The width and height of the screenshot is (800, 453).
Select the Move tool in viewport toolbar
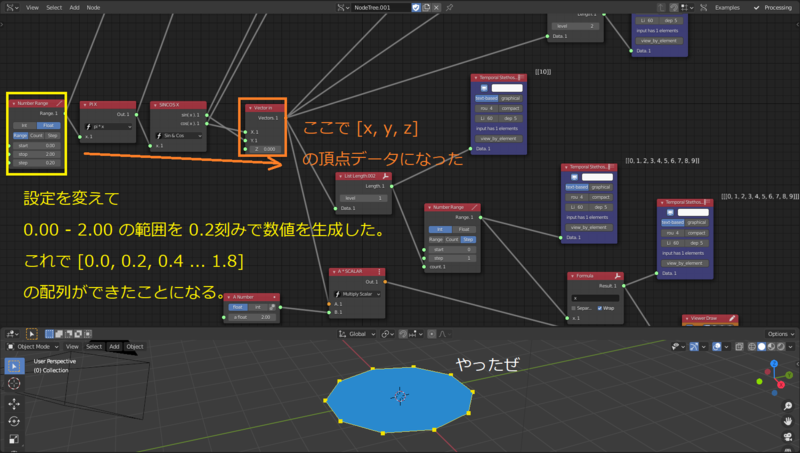pyautogui.click(x=14, y=404)
